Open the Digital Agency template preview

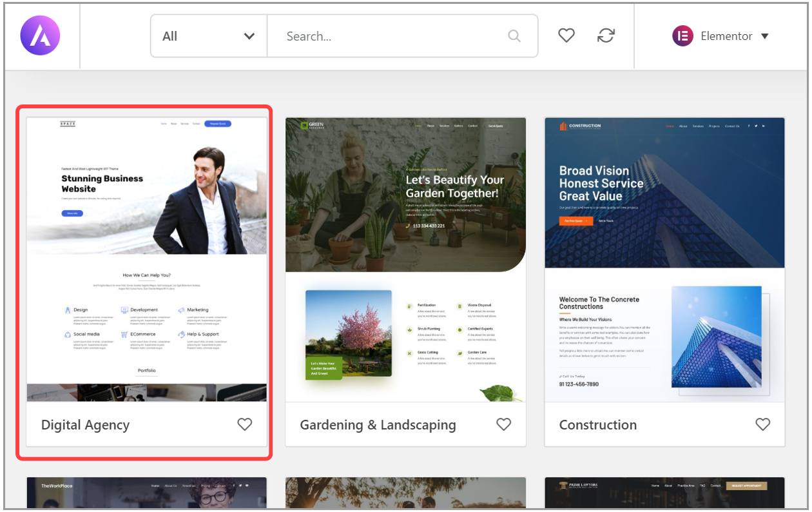pyautogui.click(x=147, y=260)
